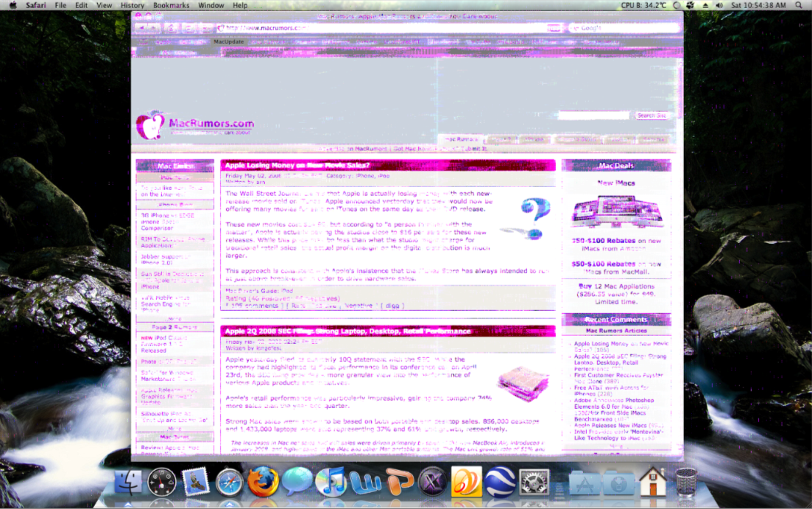The width and height of the screenshot is (812, 509).
Task: Open the Edit menu
Action: tap(81, 5)
